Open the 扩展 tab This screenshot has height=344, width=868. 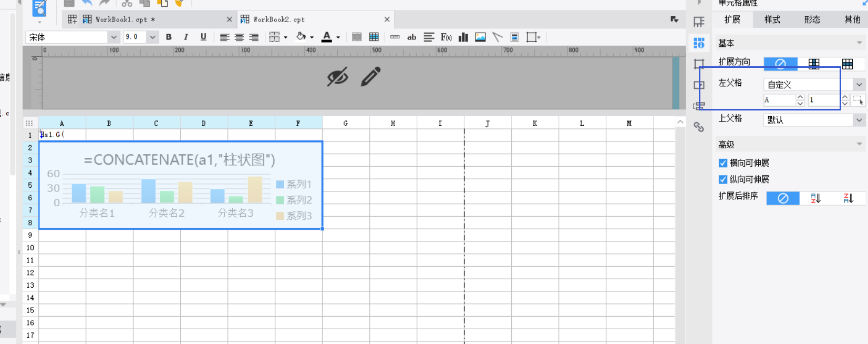tap(732, 19)
